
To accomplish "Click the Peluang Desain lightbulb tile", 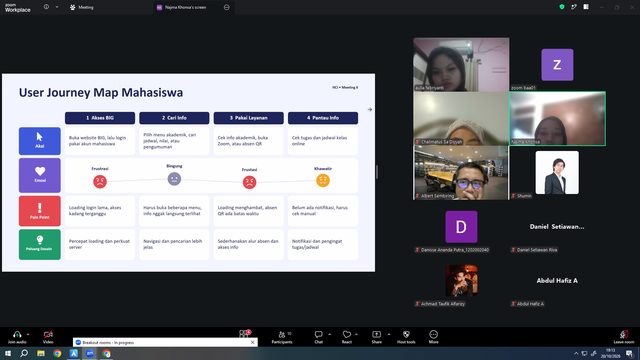I will 40,244.
